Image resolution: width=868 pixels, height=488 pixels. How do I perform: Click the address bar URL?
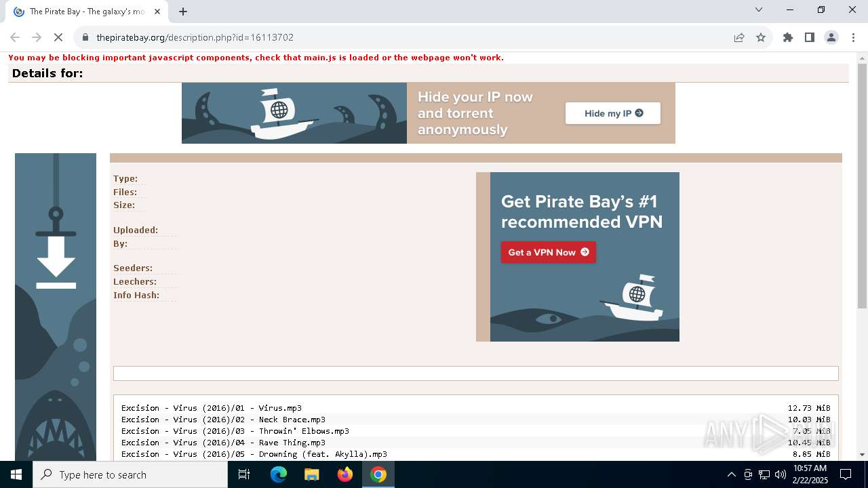click(195, 37)
